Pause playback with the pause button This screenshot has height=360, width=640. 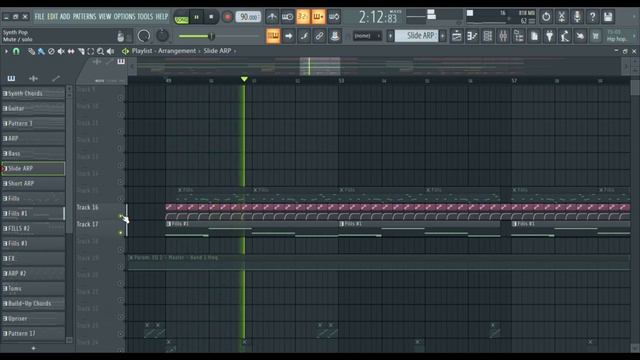[x=196, y=17]
